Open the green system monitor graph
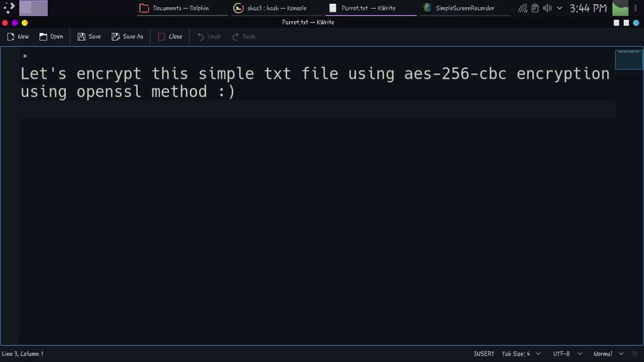The width and height of the screenshot is (644, 362). point(620,8)
